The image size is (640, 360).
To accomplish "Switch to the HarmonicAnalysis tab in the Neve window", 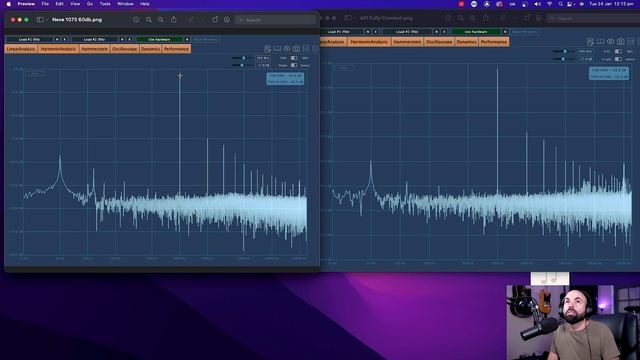I will (58, 49).
